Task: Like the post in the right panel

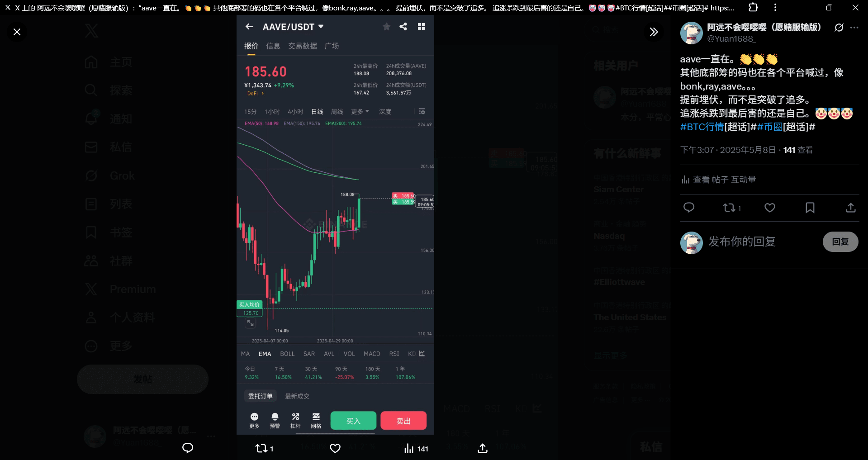Action: pyautogui.click(x=770, y=208)
